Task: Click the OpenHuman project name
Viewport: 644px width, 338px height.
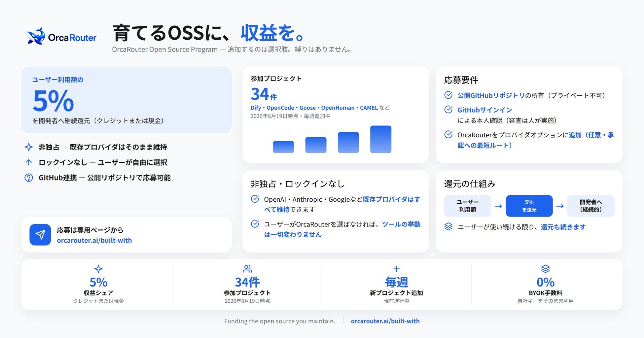Action: click(x=338, y=108)
